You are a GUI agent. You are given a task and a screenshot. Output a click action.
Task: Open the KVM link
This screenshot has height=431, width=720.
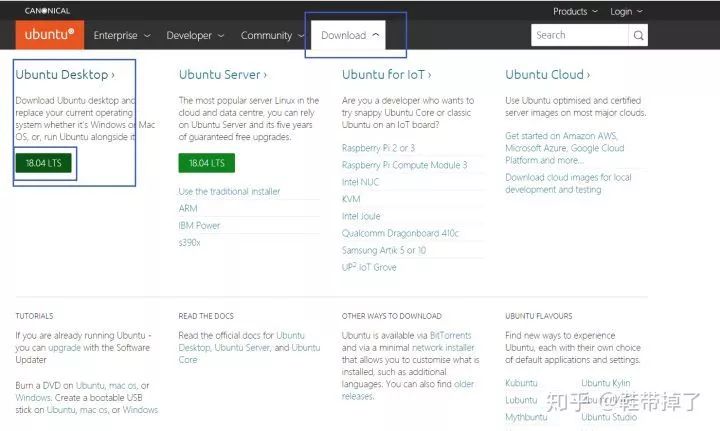(x=351, y=199)
